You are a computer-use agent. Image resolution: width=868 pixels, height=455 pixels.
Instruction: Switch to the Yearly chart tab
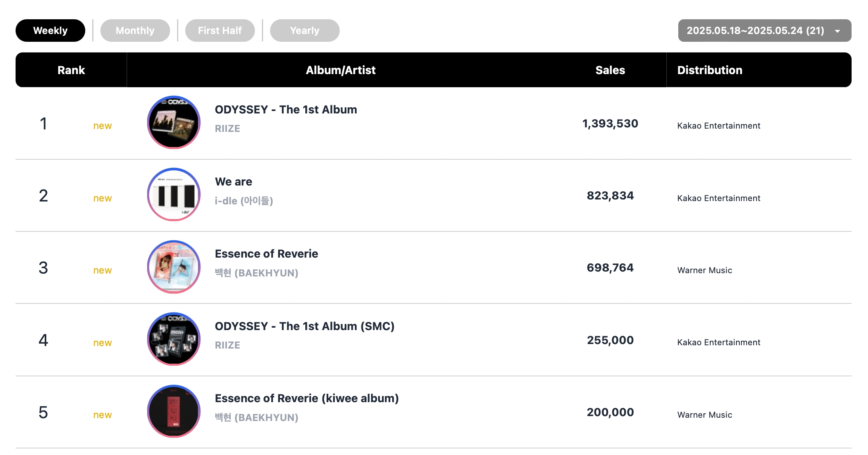(x=304, y=31)
